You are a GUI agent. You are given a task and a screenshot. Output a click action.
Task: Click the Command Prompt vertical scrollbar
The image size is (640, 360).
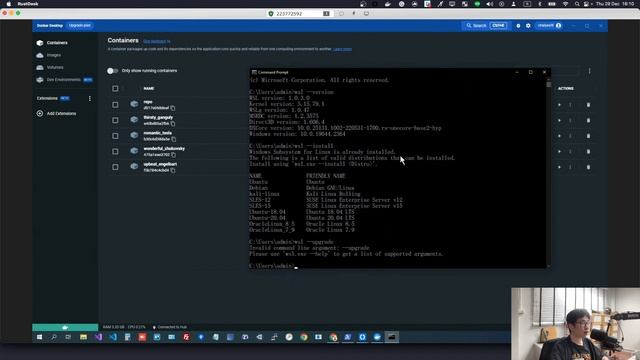(x=549, y=171)
